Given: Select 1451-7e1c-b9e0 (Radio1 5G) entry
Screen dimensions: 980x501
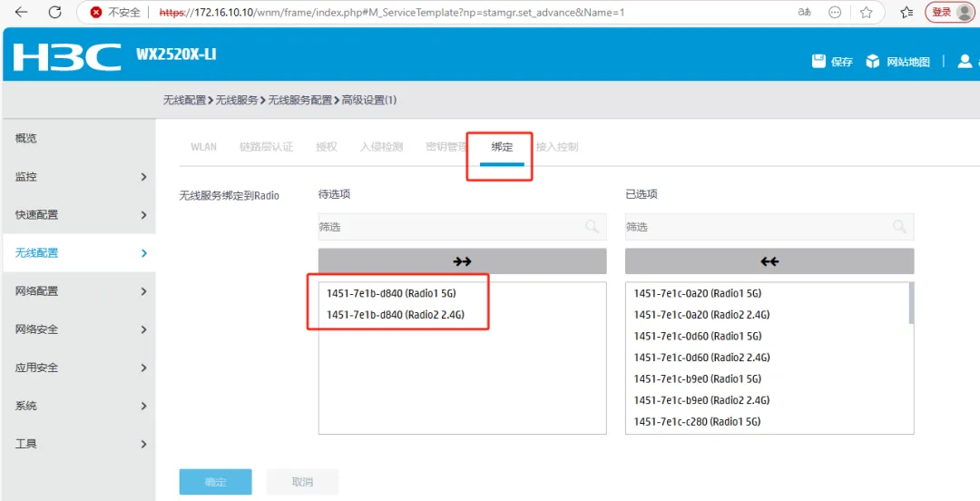Looking at the screenshot, I should coord(698,378).
